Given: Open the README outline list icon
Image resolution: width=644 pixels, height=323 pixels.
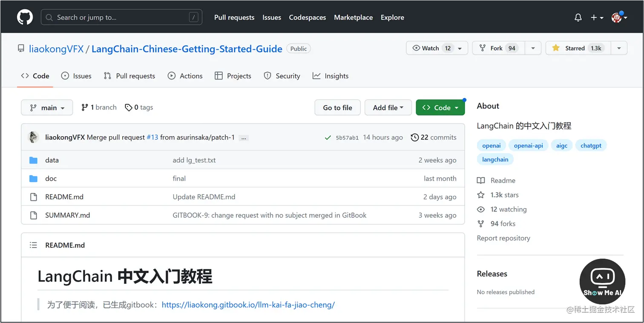Looking at the screenshot, I should (x=33, y=245).
